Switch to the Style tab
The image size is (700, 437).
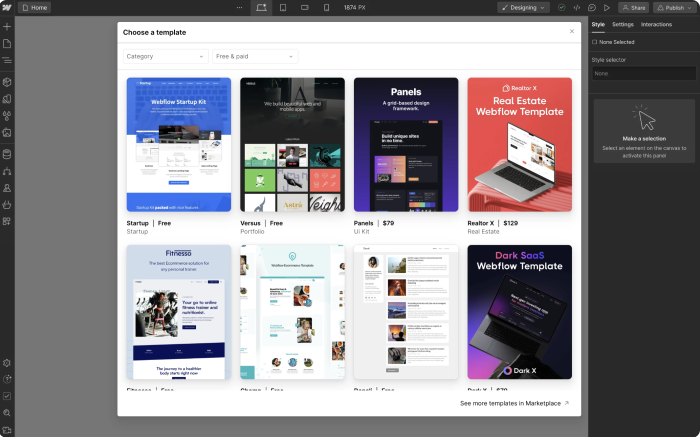point(598,25)
